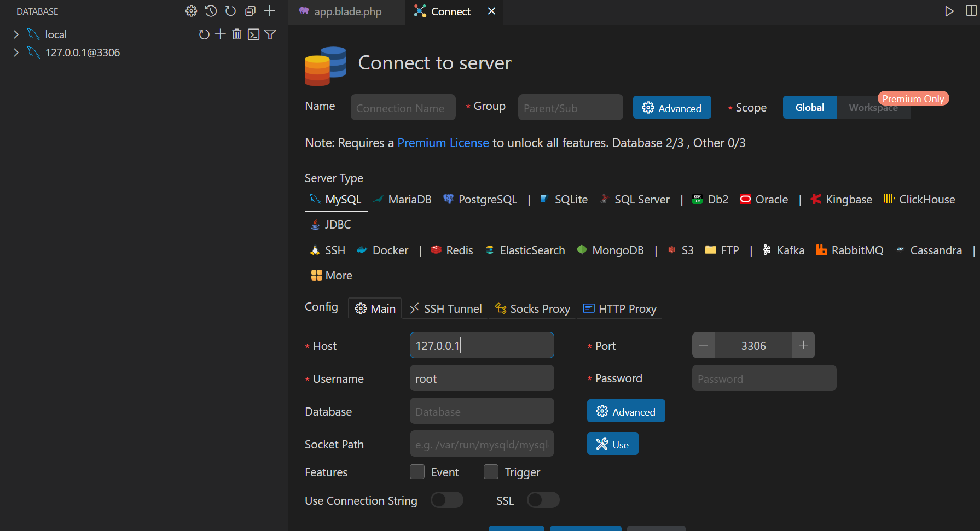Focus the Host input field
Image resolution: width=980 pixels, height=531 pixels.
point(482,346)
